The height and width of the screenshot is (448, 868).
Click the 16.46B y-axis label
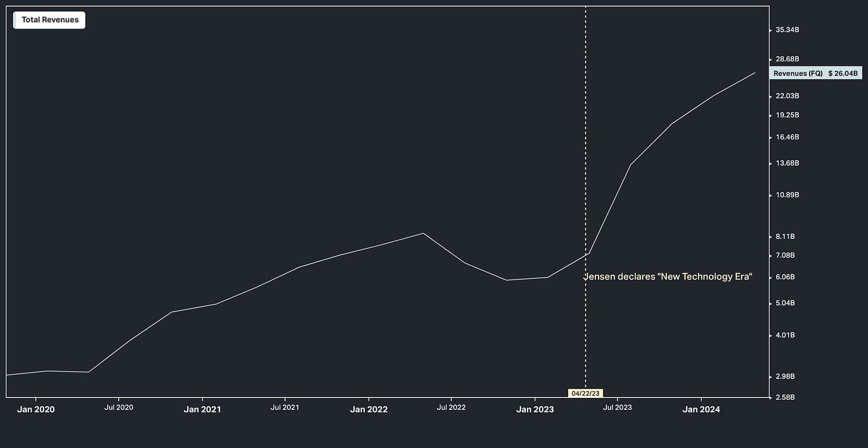(788, 137)
